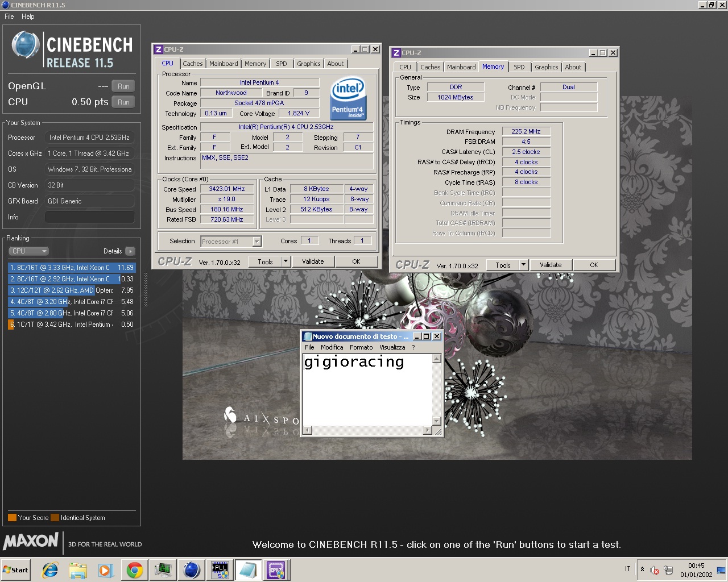The image size is (728, 582).
Task: Open CPU tab in right CPU-Z window
Action: (x=405, y=67)
